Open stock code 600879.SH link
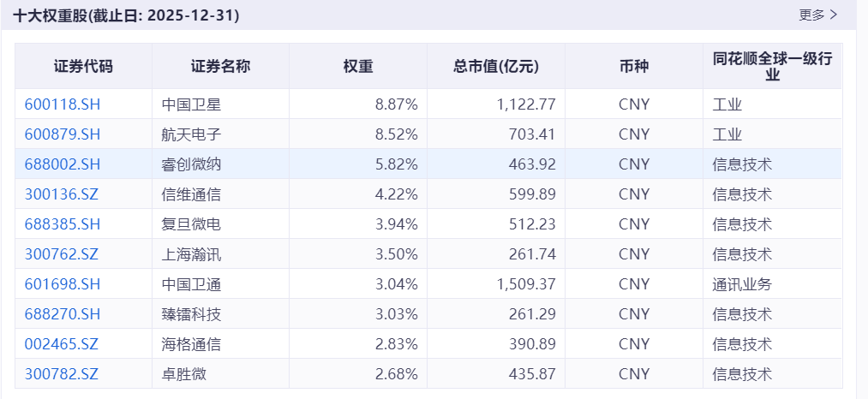 click(x=63, y=134)
